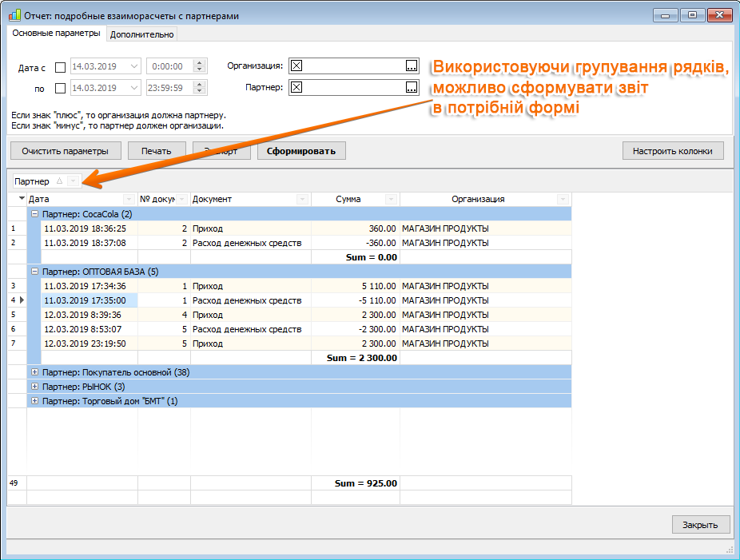Click the Партнер input field
Viewport: 740px width, 560px height.
353,87
